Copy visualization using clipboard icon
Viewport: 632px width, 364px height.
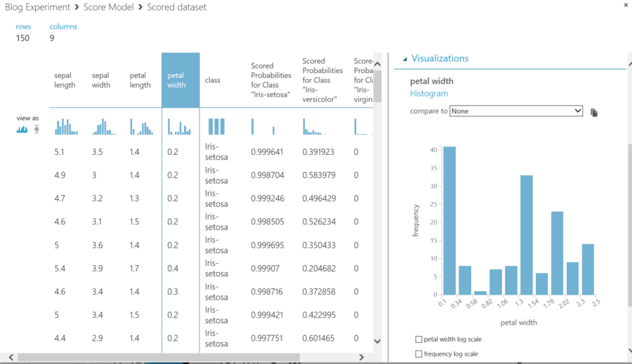[x=593, y=112]
